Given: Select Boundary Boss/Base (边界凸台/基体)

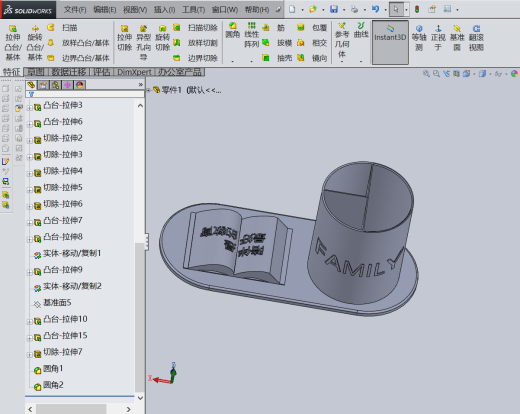Looking at the screenshot, I should click(79, 58).
